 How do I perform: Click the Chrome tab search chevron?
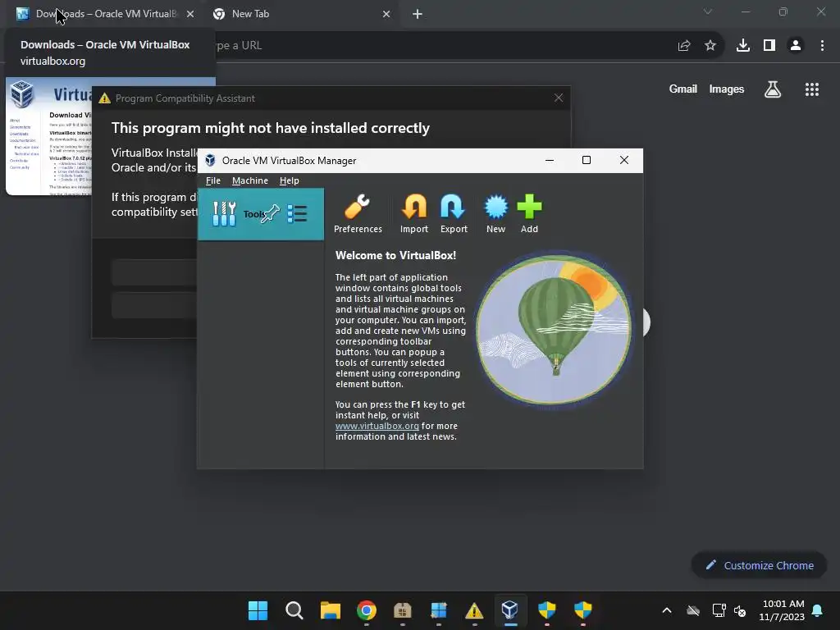708,11
